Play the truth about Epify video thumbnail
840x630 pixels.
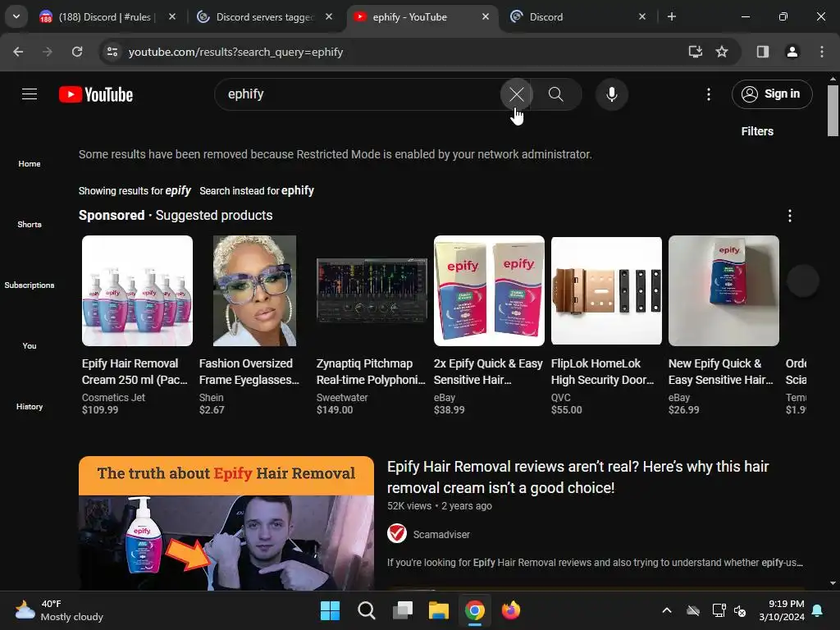(x=226, y=523)
